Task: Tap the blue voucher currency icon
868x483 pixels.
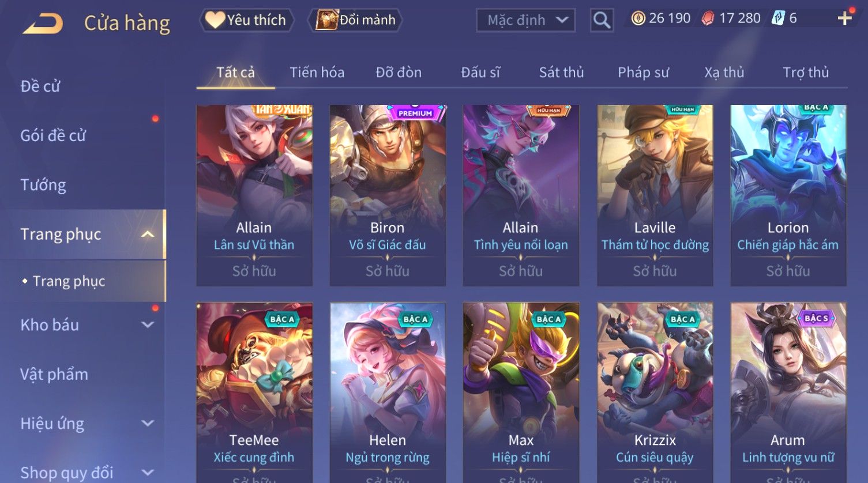Action: point(779,18)
